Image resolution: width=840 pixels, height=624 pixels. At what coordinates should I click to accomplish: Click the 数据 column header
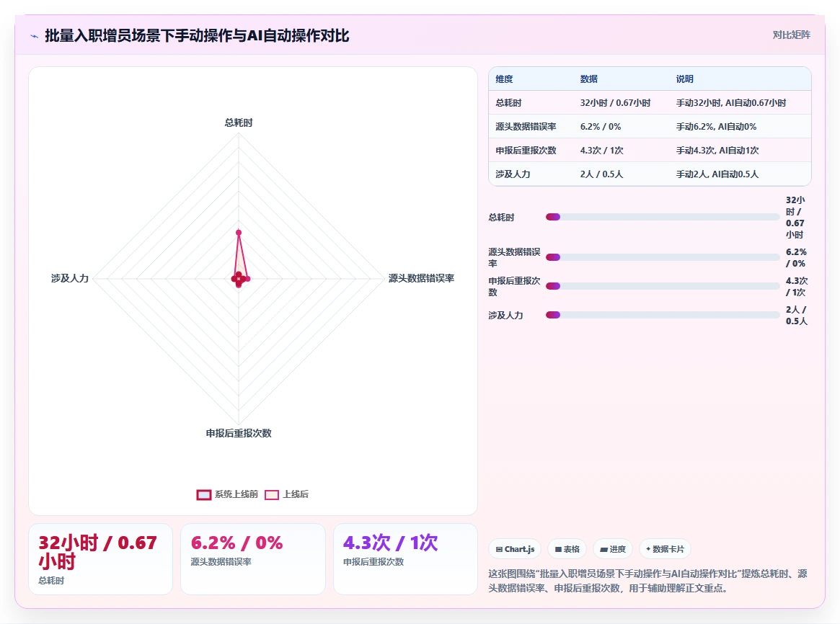coord(589,79)
